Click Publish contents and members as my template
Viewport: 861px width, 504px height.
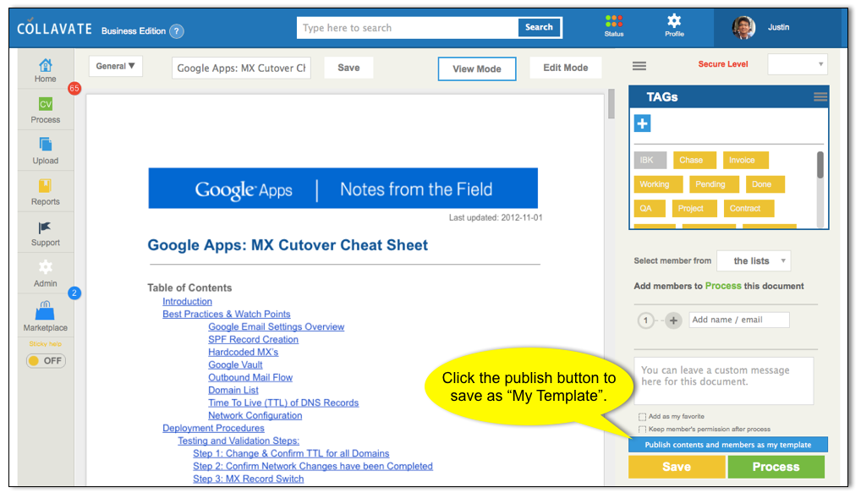727,445
